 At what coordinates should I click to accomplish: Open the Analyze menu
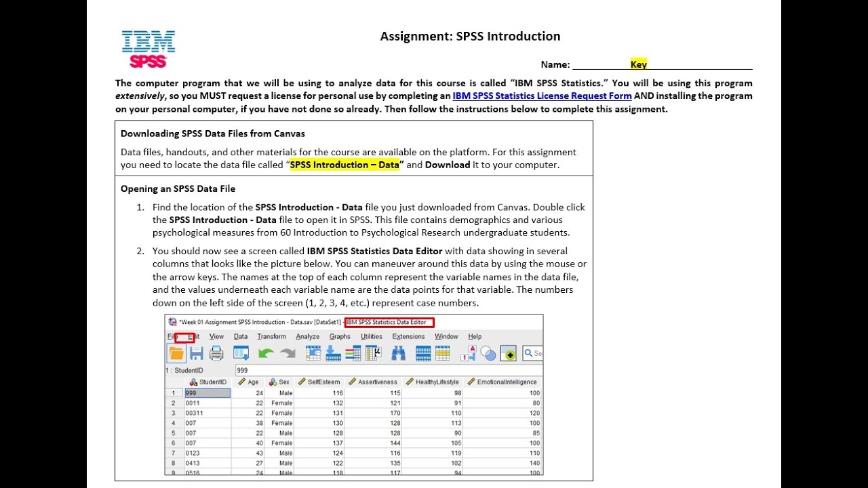pyautogui.click(x=307, y=336)
